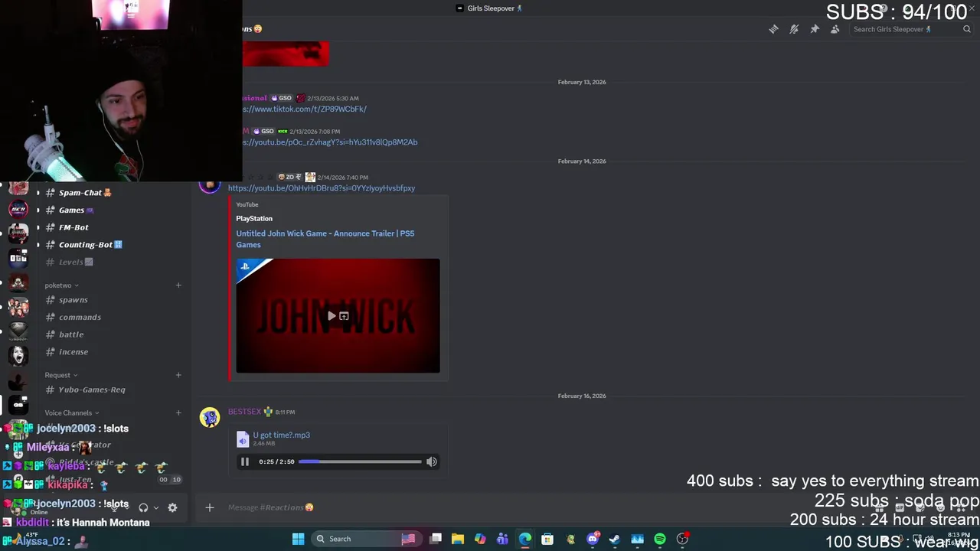Click the John Wick video thumbnail

(338, 315)
